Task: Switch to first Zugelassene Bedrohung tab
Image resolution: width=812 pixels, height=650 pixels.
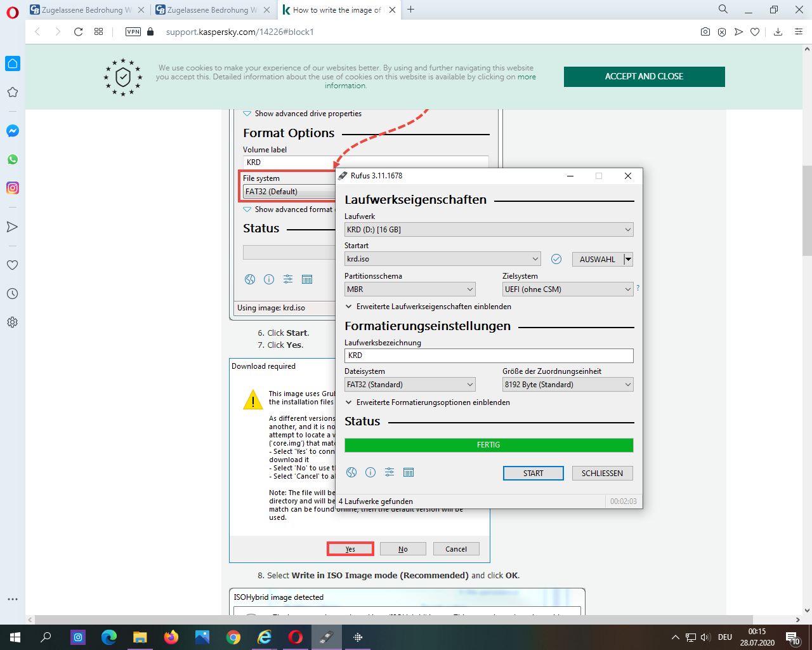Action: pos(86,10)
